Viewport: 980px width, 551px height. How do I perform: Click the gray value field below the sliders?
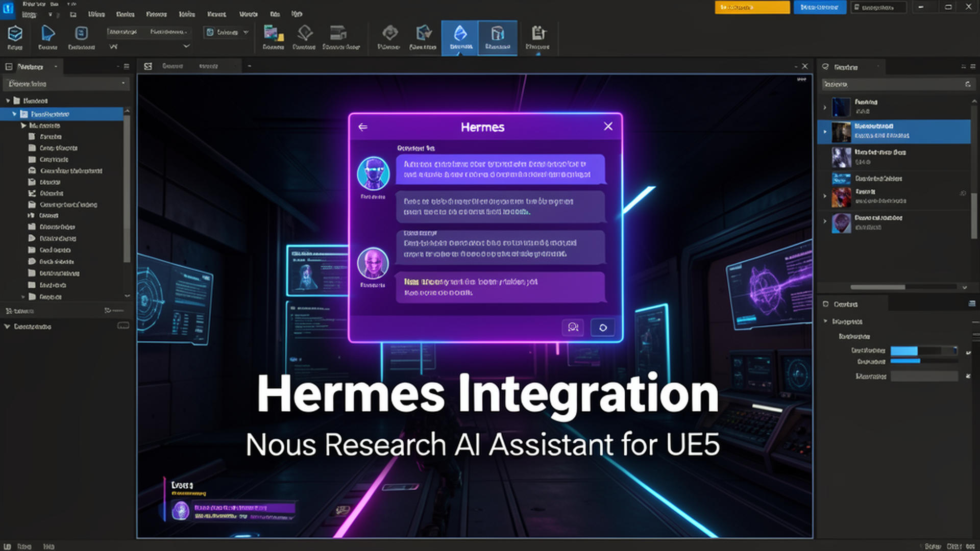924,376
